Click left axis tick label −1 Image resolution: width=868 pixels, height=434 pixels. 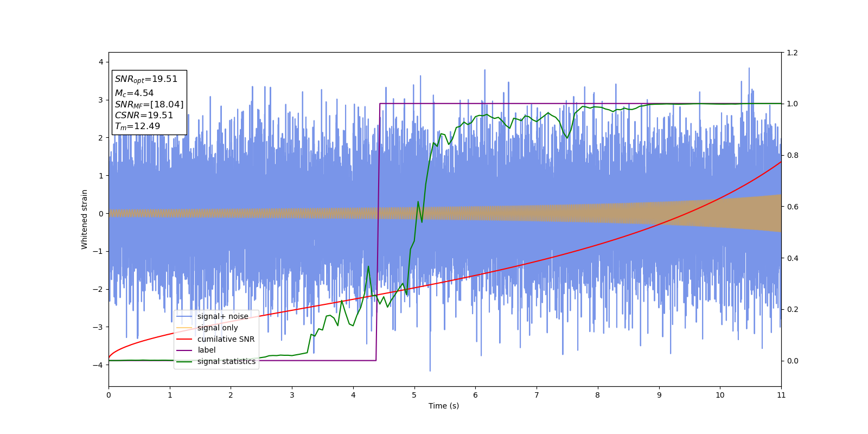98,251
